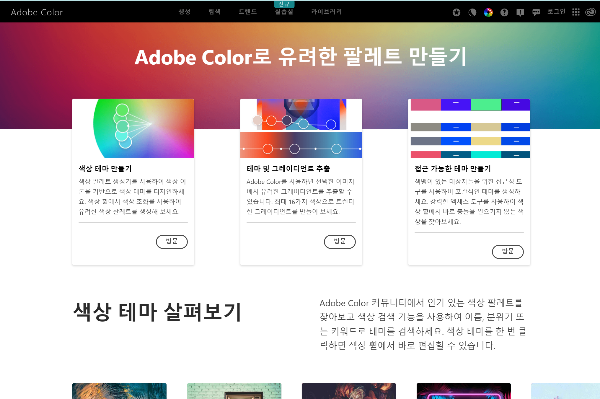Viewport: 600px width, 399px height.
Task: Click the 색상 테마 만들기 card title
Action: tap(105, 168)
